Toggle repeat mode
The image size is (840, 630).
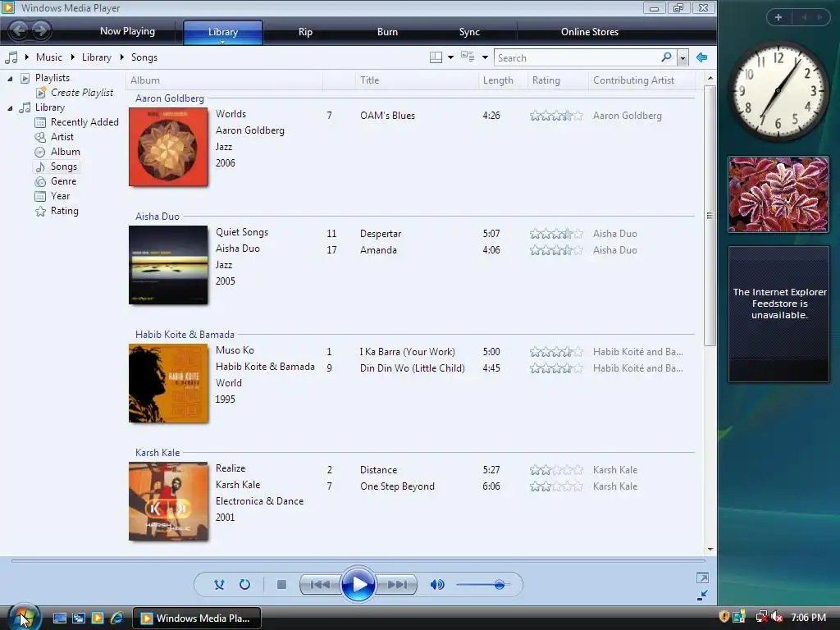[x=244, y=584]
